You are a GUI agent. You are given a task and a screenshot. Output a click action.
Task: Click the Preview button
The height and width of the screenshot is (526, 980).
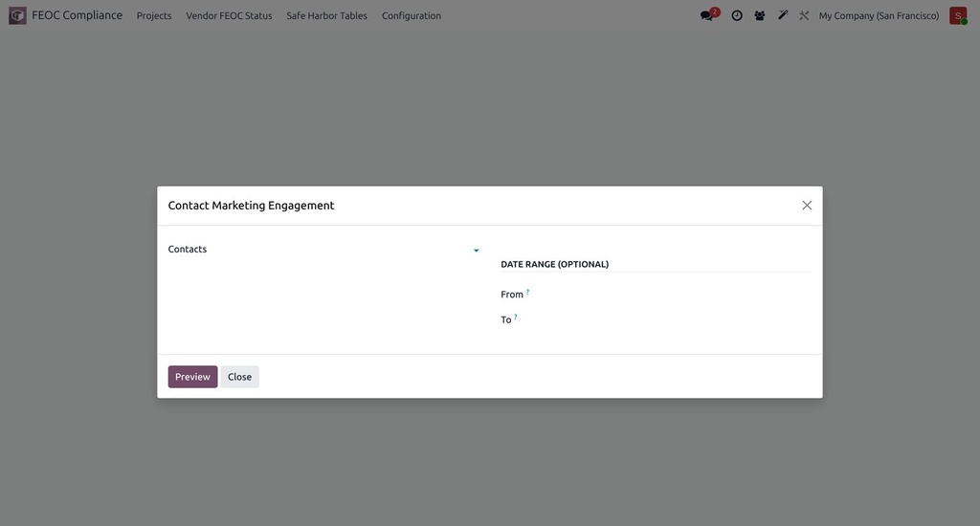click(x=192, y=377)
